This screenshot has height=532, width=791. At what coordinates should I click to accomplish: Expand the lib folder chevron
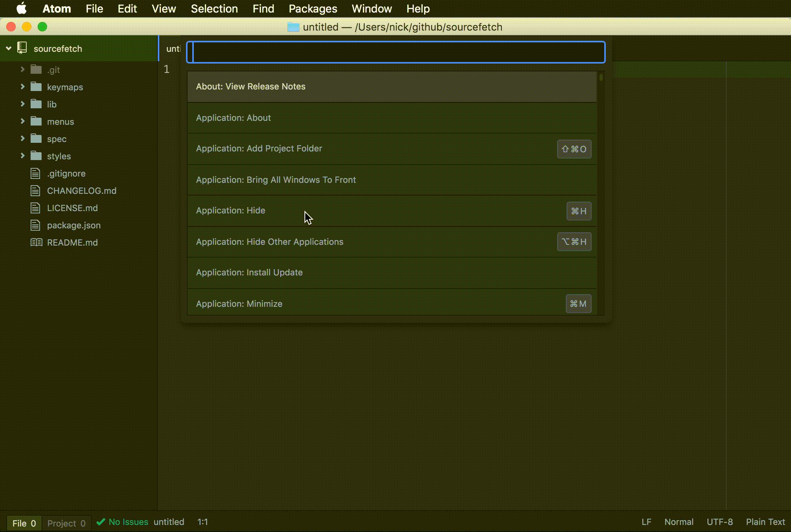pyautogui.click(x=22, y=104)
